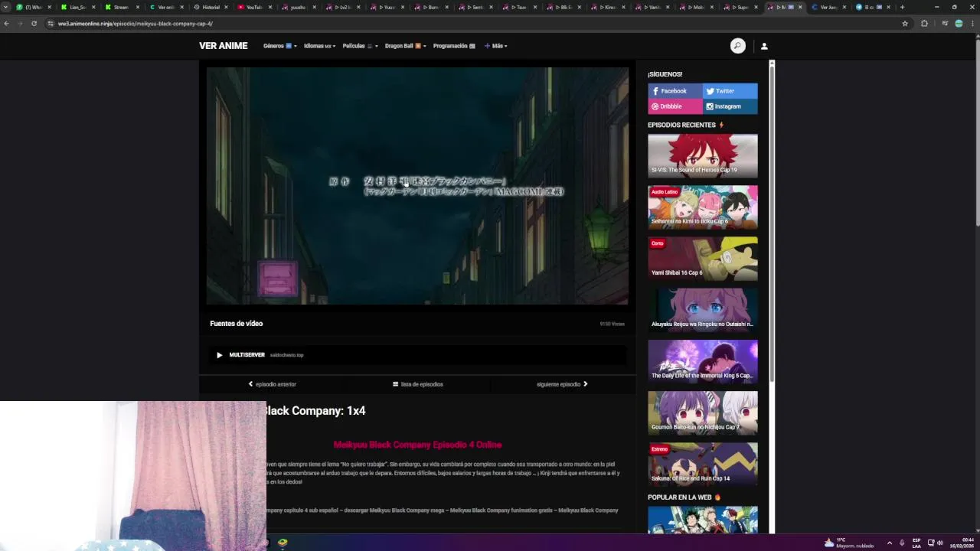Open the network tray icon

(931, 543)
